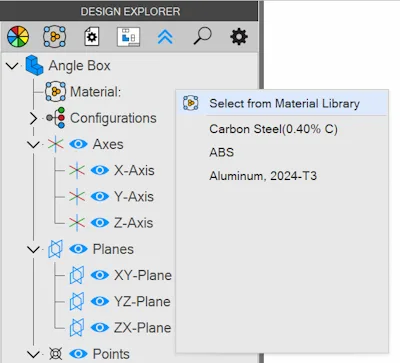Click the Z-Axis icon

(77, 222)
